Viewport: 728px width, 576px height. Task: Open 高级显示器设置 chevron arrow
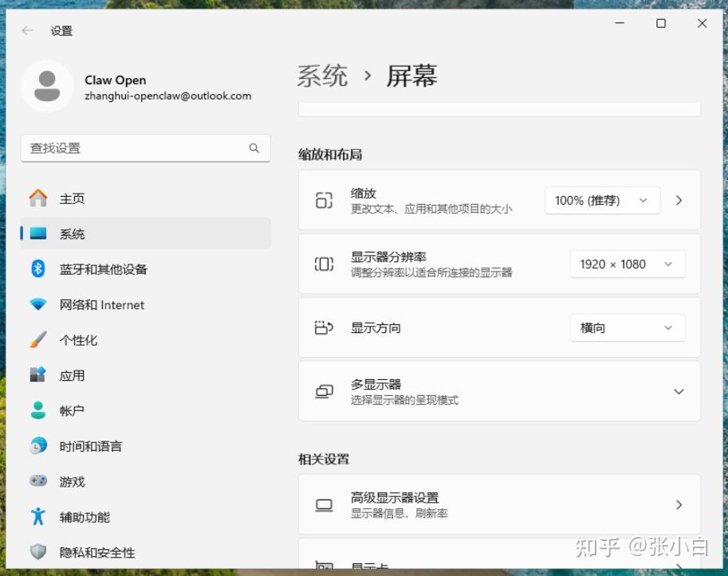point(679,504)
